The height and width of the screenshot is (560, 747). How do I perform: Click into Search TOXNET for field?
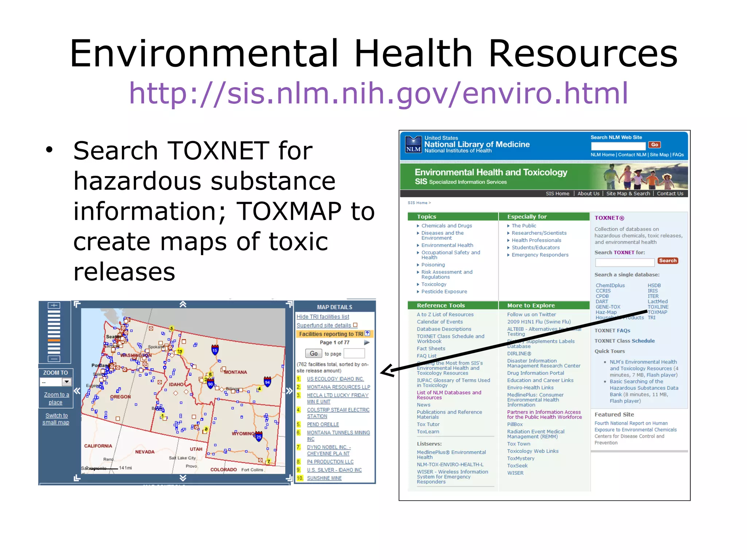[x=624, y=262]
